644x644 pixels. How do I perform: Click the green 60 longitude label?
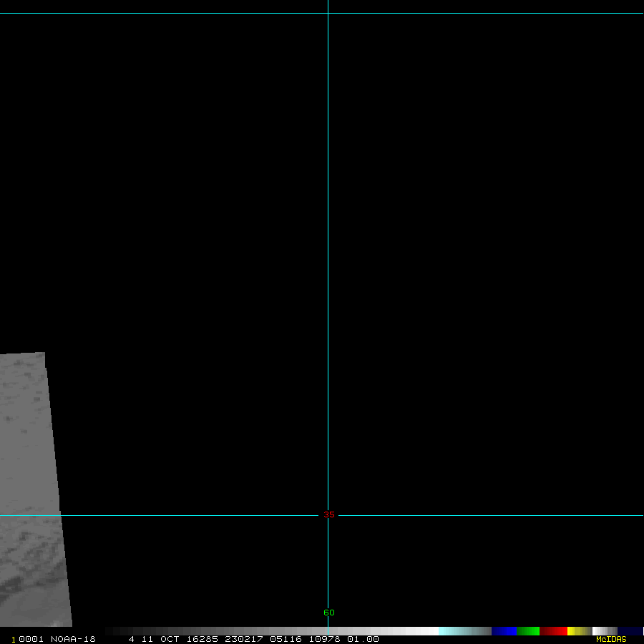328,613
